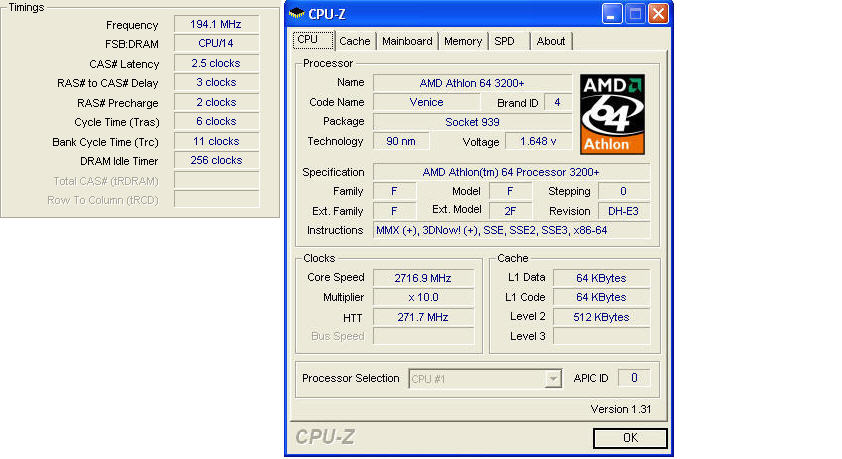The image size is (842, 459).
Task: Click the Voltage value 1.648 v
Action: click(x=538, y=141)
